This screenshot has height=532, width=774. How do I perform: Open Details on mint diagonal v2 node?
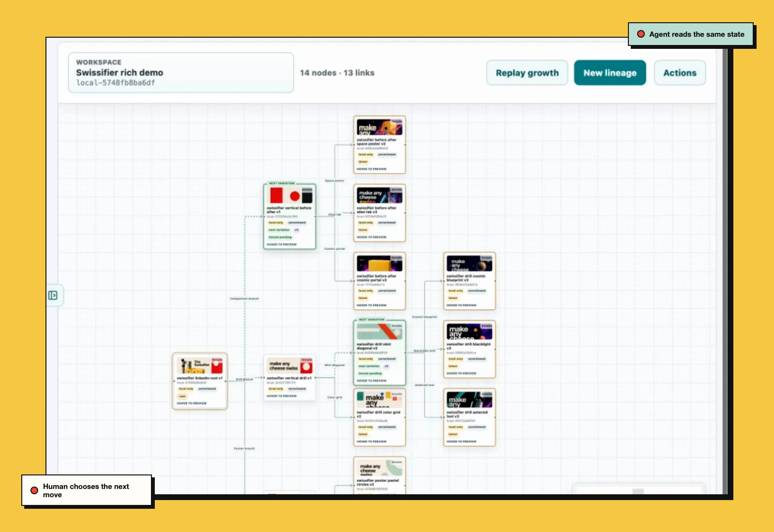[397, 326]
